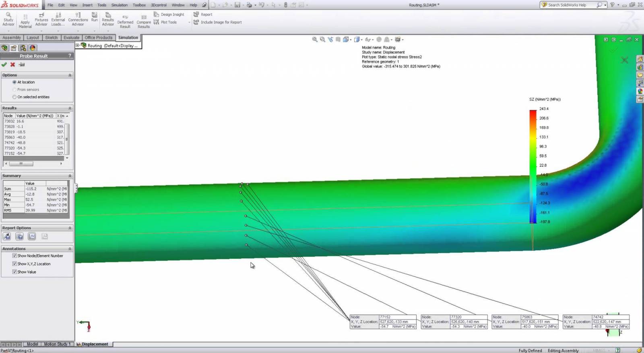Switch to the Assembly tab

coord(12,37)
